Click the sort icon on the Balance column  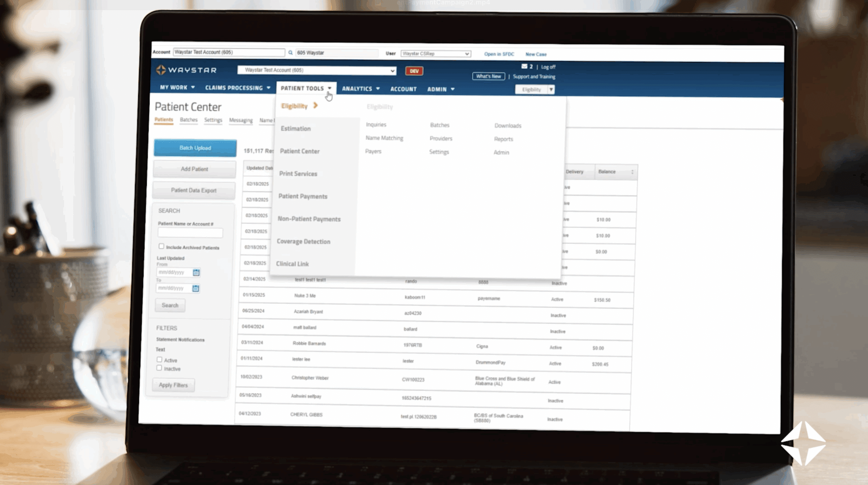click(632, 172)
